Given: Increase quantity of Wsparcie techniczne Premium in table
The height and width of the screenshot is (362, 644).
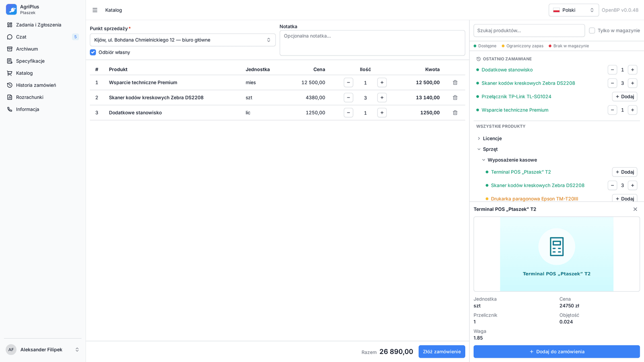Looking at the screenshot, I should (x=382, y=82).
